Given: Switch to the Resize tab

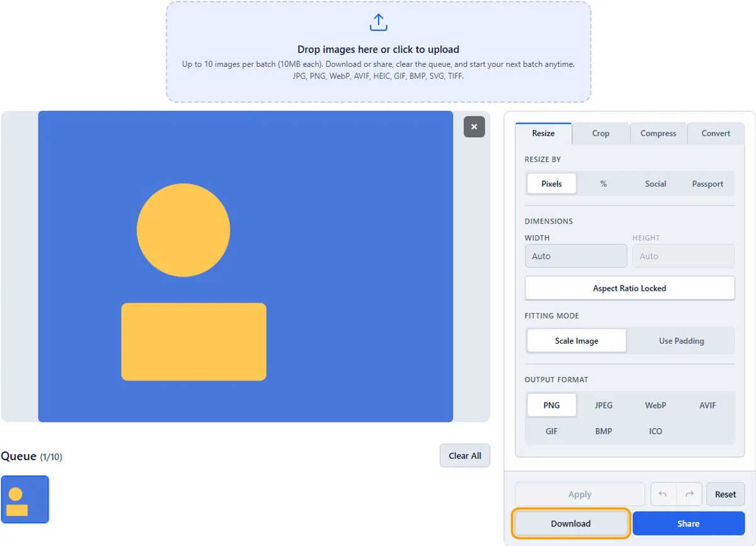Looking at the screenshot, I should click(543, 133).
